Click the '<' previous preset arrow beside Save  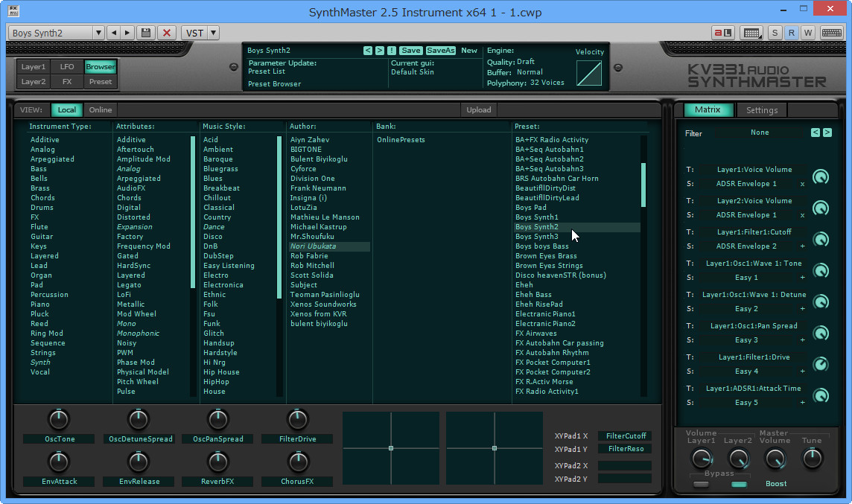pos(368,51)
